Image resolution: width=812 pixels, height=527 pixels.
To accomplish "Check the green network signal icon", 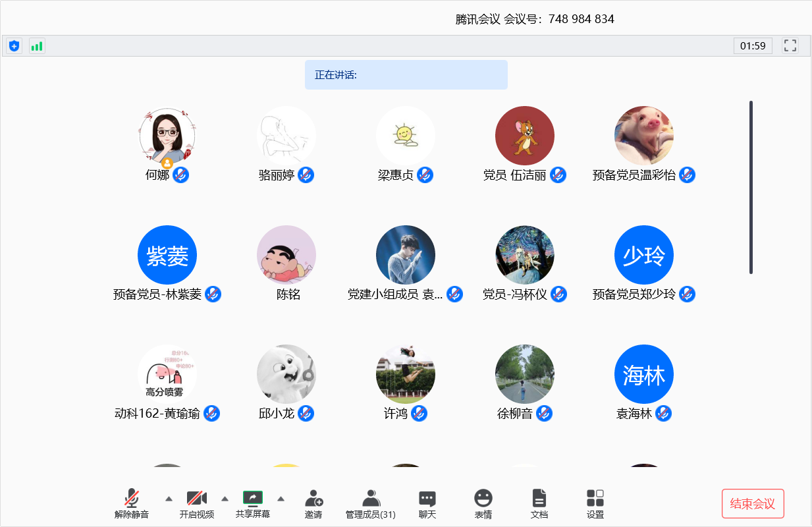I will coord(37,45).
